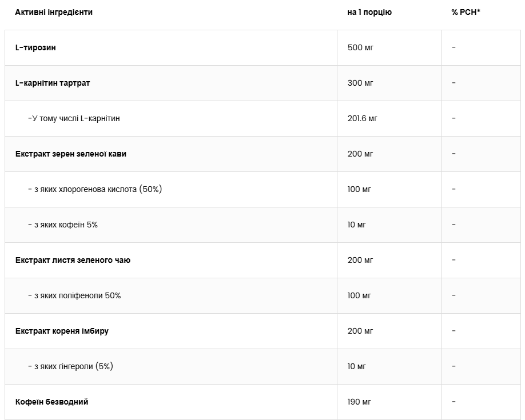Click the L-карнітин тартрат ingredient name
The image size is (525, 420).
53,83
